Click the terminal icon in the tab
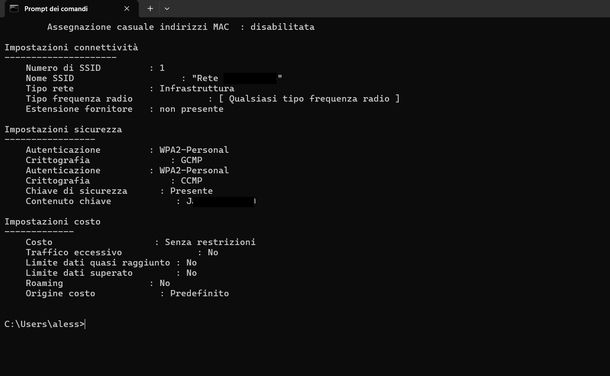The image size is (610, 376). pos(14,9)
